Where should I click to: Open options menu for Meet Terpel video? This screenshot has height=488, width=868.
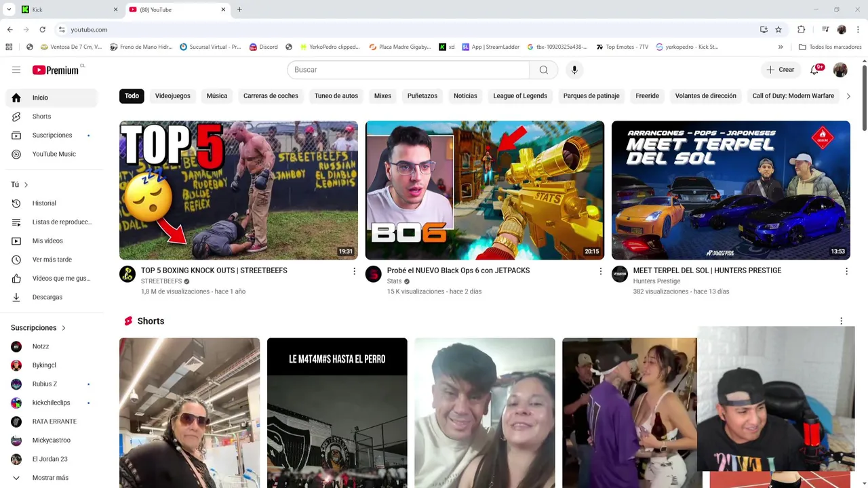pyautogui.click(x=846, y=271)
